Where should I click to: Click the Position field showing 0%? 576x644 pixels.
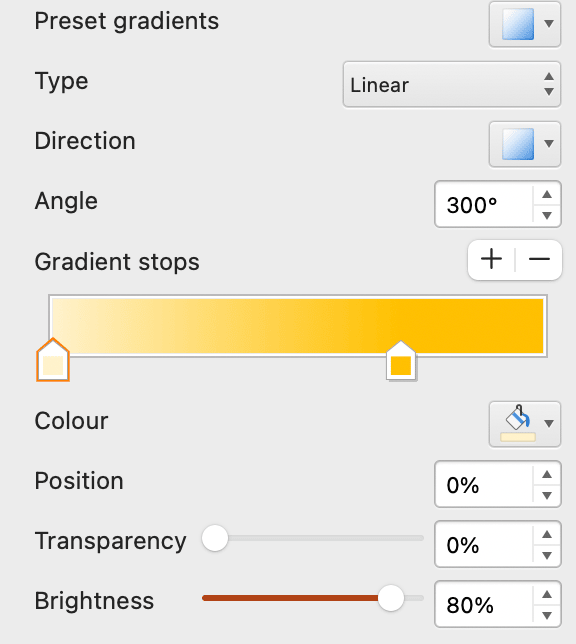pos(484,485)
